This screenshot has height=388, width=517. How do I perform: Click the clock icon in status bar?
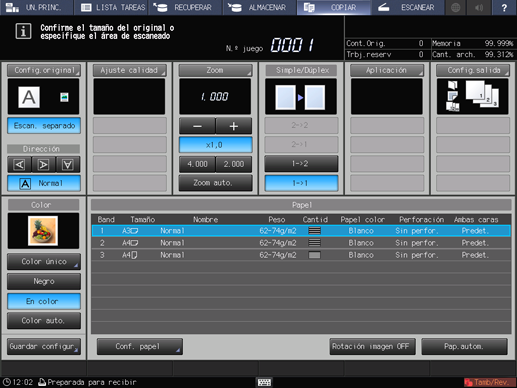(6, 382)
